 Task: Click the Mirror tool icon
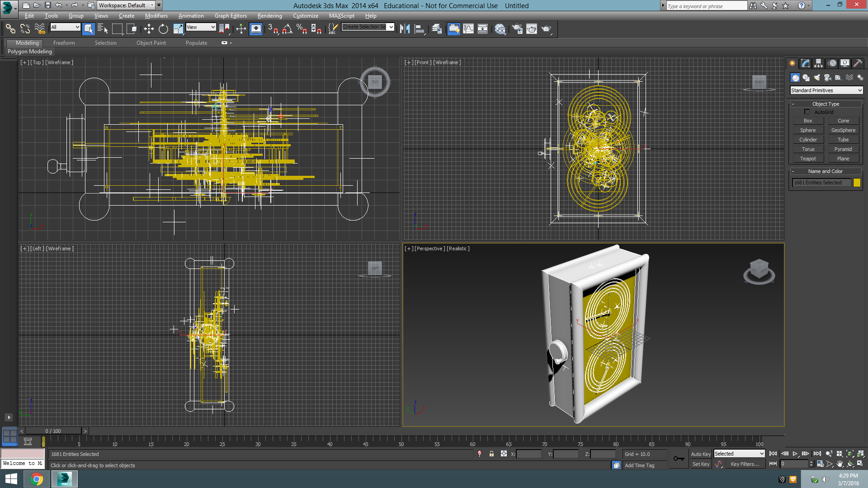[405, 29]
